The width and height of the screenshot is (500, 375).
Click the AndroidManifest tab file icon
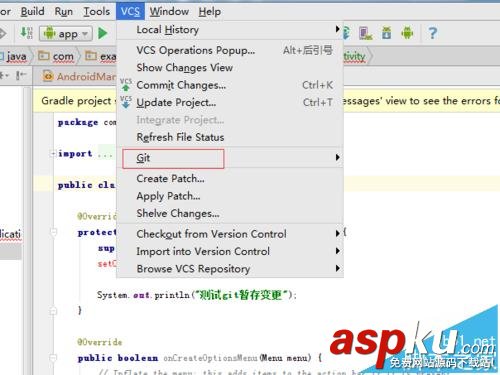coord(48,76)
